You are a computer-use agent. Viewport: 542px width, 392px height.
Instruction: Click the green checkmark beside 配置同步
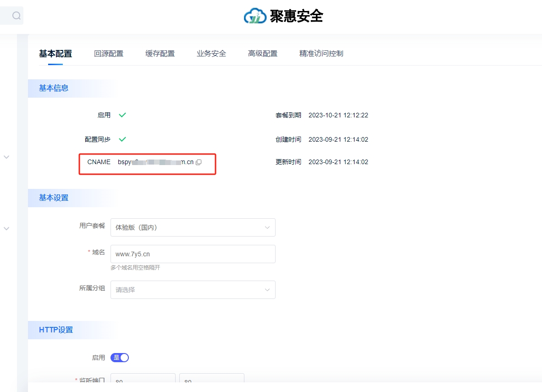122,139
